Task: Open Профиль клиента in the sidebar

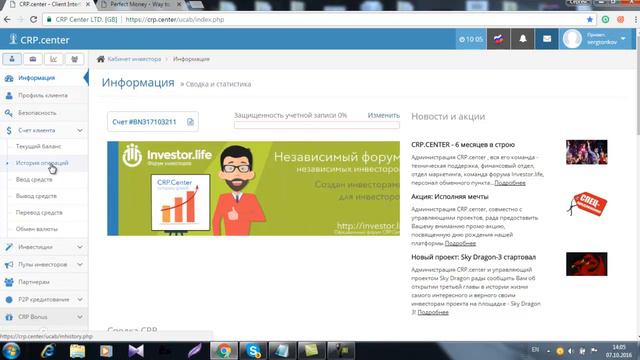Action: (x=44, y=96)
